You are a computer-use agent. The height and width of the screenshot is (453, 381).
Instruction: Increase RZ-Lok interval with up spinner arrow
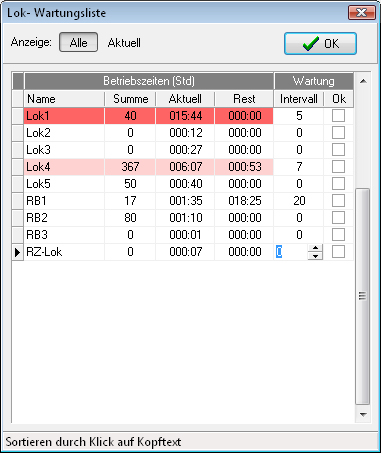click(315, 248)
